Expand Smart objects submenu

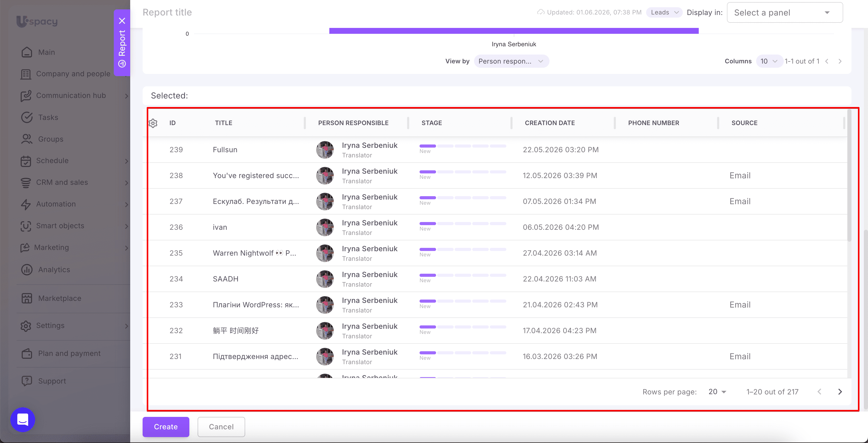tap(126, 226)
